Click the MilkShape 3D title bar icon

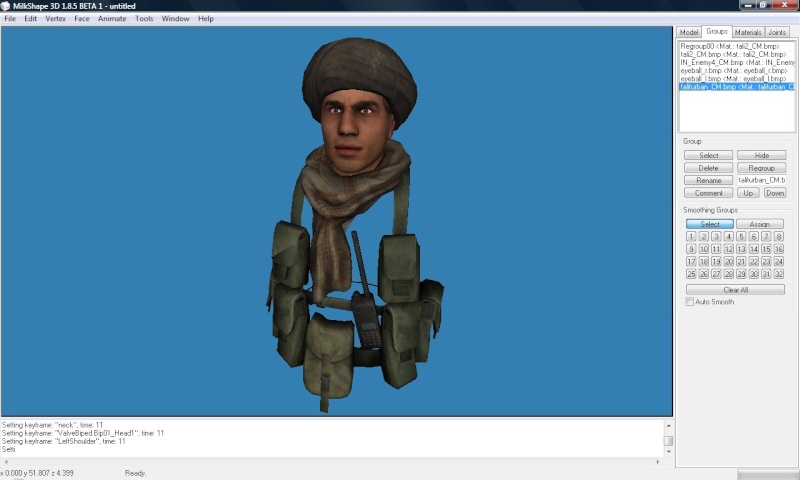pyautogui.click(x=6, y=6)
